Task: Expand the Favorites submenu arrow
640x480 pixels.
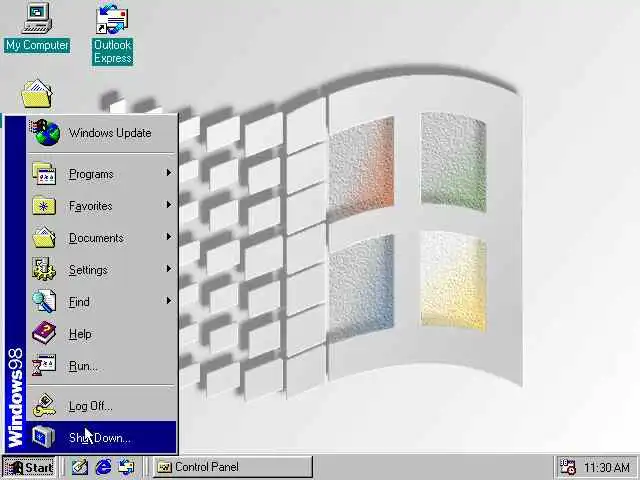Action: [x=169, y=205]
